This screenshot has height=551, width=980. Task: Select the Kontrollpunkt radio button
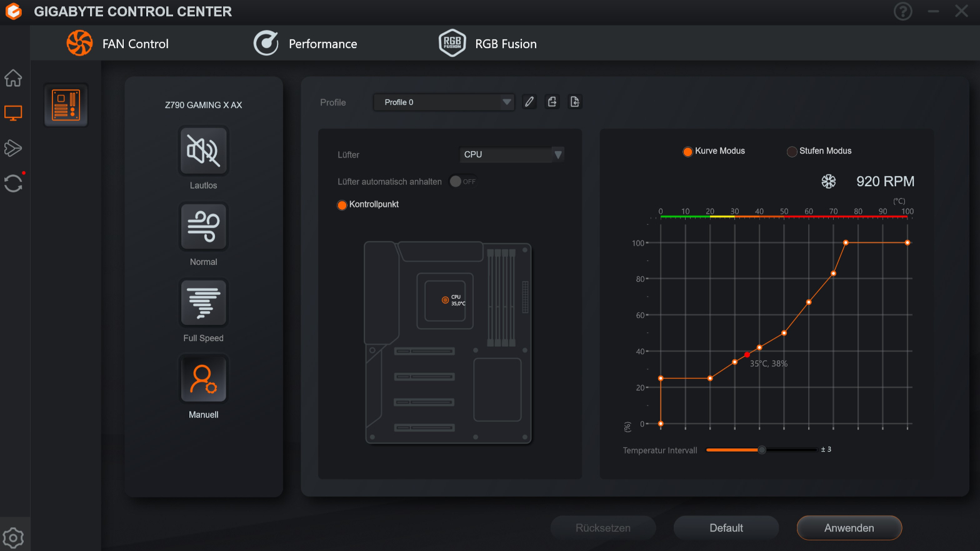coord(342,205)
